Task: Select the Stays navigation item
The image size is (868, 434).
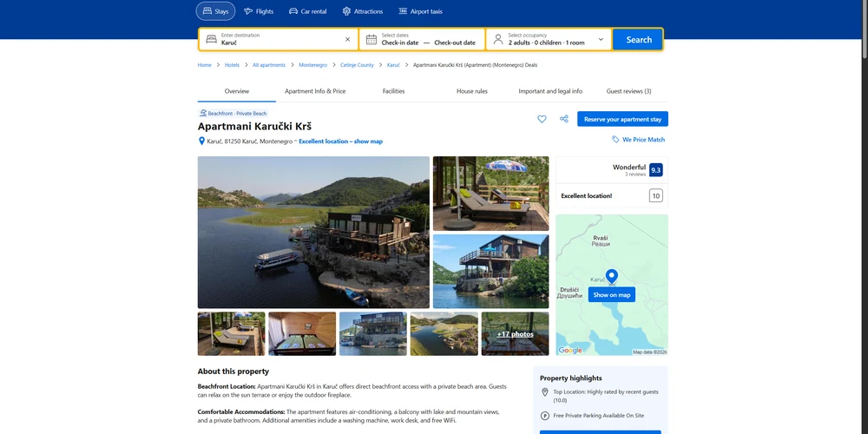Action: [215, 11]
